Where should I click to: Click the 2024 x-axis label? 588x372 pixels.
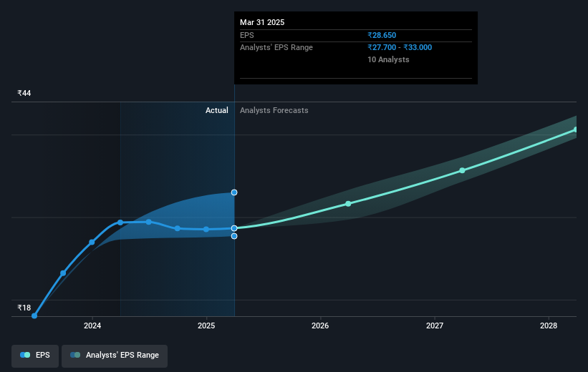click(x=92, y=325)
